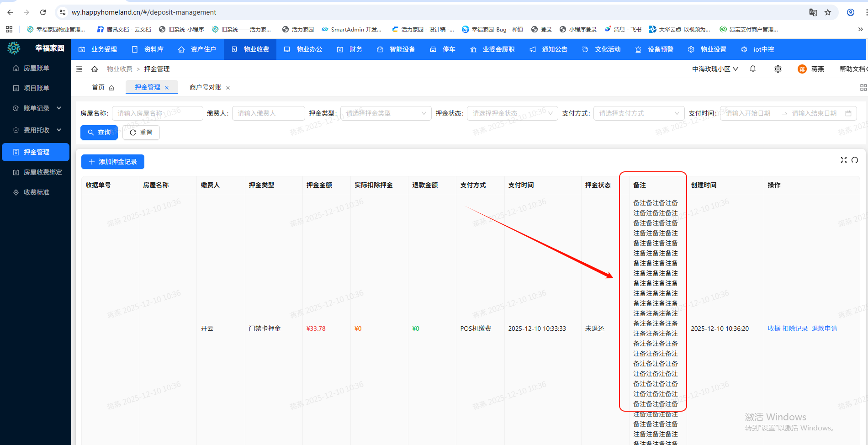Click the home icon in breadcrumb
Viewport: 868px width, 445px height.
pyautogui.click(x=95, y=69)
